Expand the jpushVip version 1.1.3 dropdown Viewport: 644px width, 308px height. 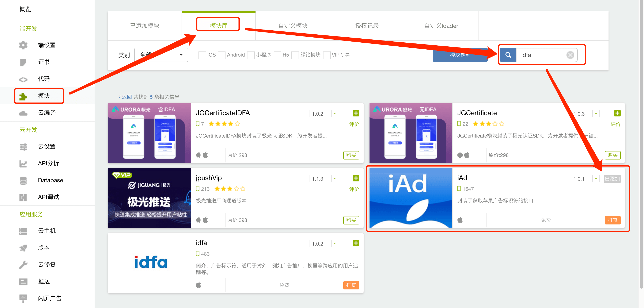coord(334,178)
